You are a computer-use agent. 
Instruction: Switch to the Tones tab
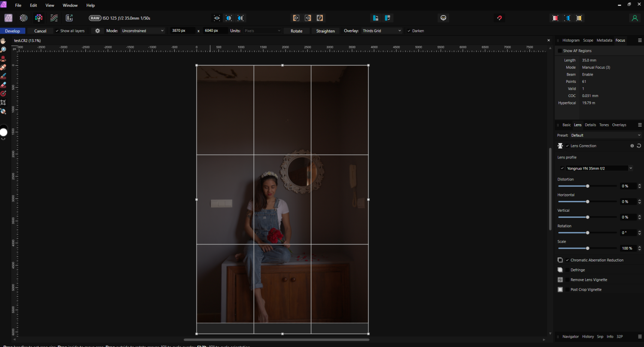click(x=604, y=125)
